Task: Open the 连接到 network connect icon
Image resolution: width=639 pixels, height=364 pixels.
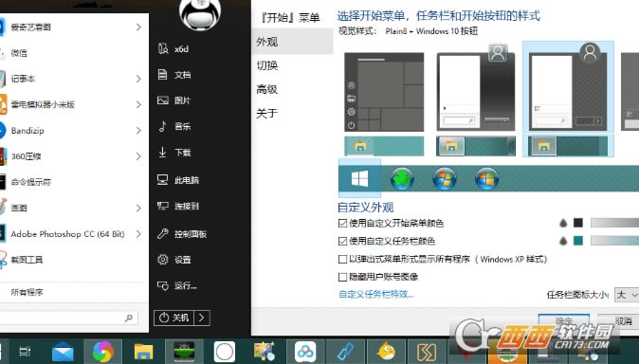Action: [x=163, y=206]
